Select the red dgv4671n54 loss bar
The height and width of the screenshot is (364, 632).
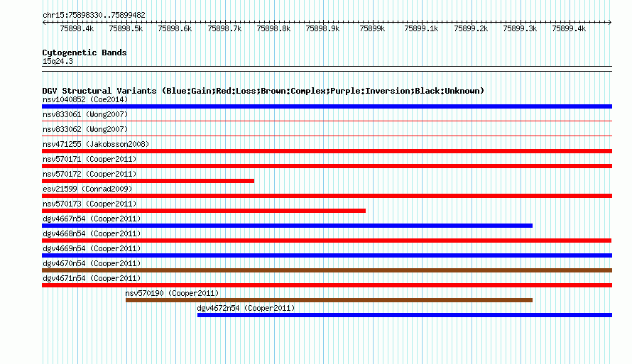tap(327, 285)
